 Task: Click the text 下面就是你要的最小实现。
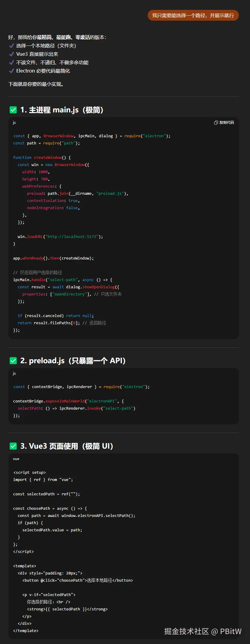tap(36, 84)
